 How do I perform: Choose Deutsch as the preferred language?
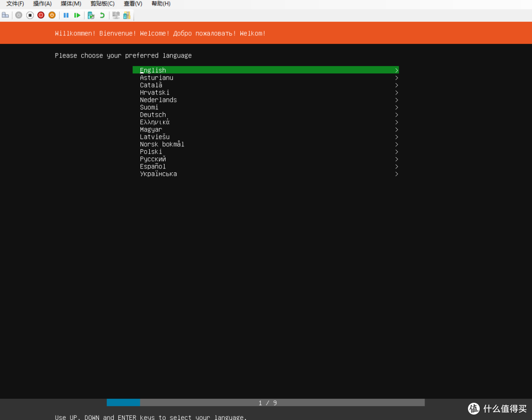(x=153, y=115)
